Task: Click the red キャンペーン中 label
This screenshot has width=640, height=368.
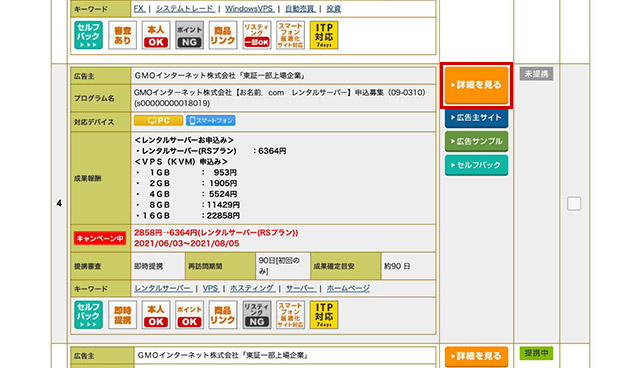Action: pos(100,238)
